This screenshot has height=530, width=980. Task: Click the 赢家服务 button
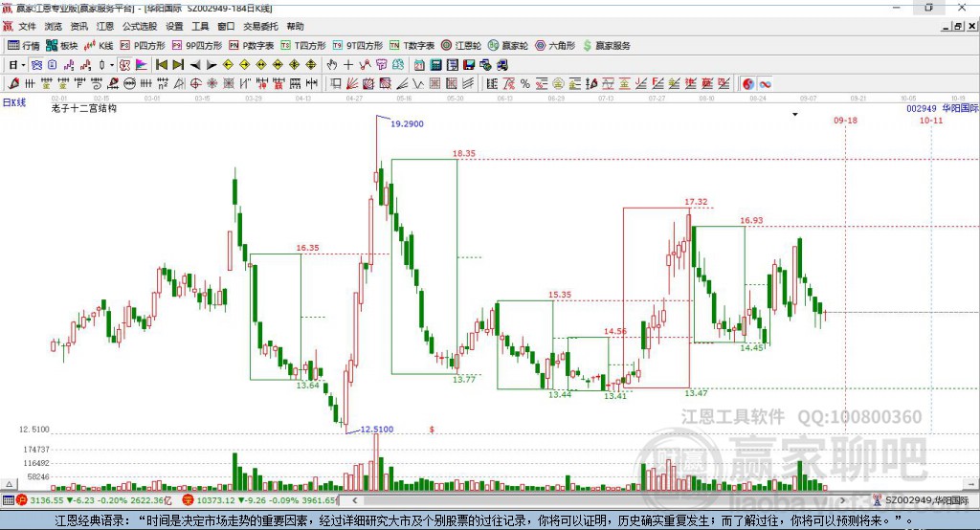coord(606,46)
